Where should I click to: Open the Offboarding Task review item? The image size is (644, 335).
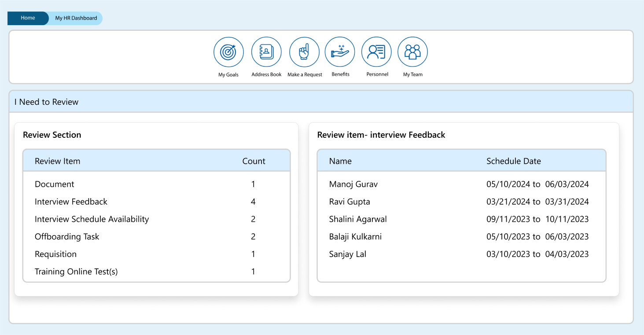(x=67, y=237)
